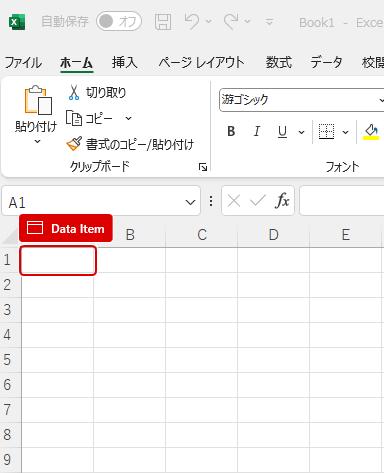384x473 pixels.
Task: Switch to the ホーム (Home) tab
Action: [x=77, y=62]
